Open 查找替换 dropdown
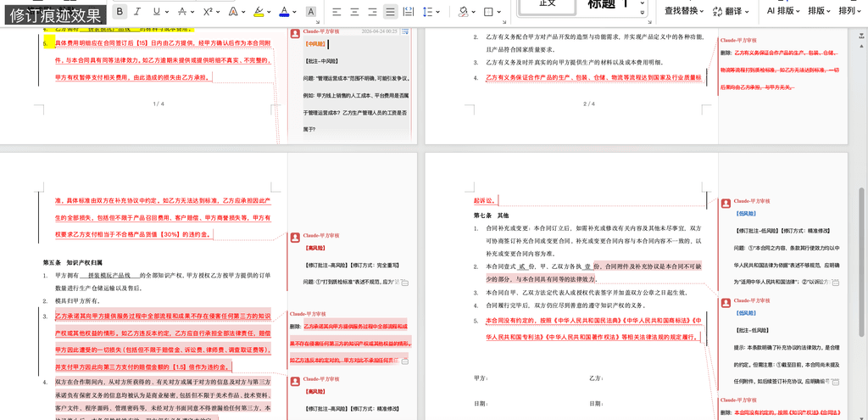868x420 pixels. tap(685, 11)
